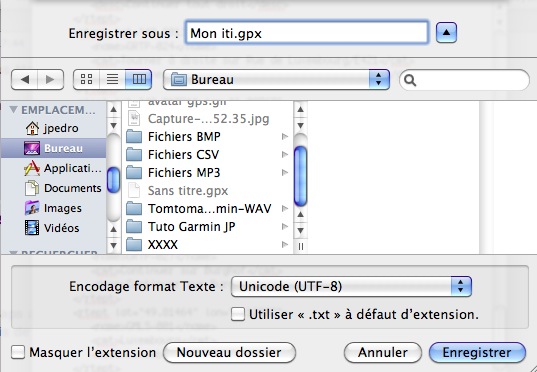
Task: Collapse the EMPLACEM... sidebar section
Action: click(13, 110)
